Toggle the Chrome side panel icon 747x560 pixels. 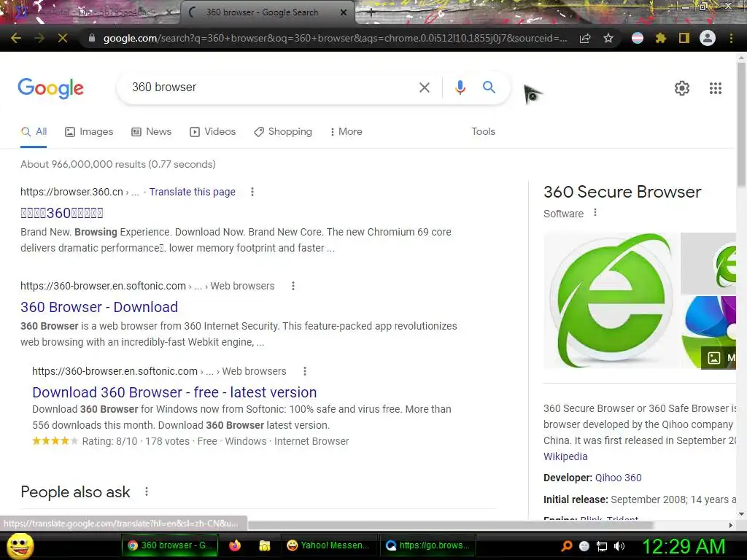click(684, 38)
